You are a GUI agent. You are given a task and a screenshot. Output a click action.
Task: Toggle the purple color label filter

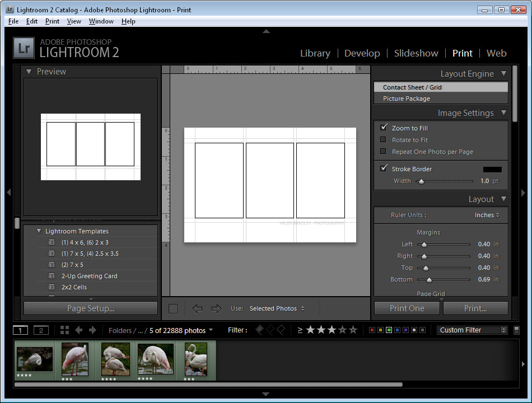click(x=406, y=330)
